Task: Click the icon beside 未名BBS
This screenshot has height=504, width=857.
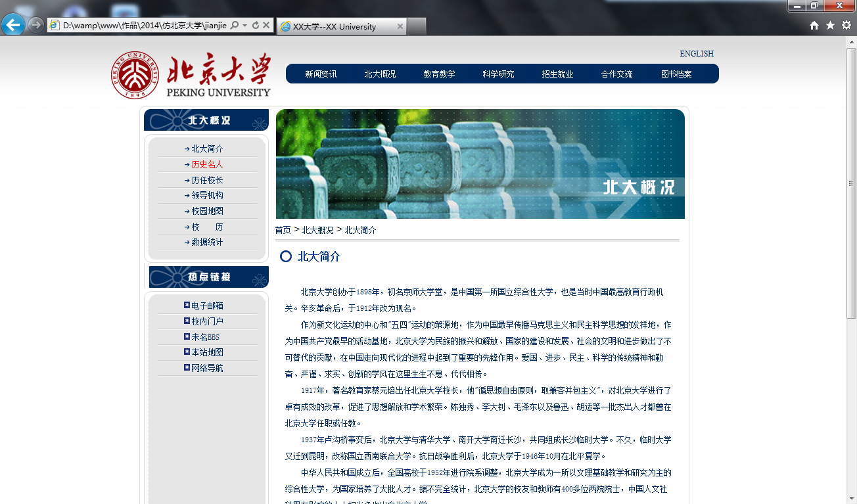Action: [187, 337]
